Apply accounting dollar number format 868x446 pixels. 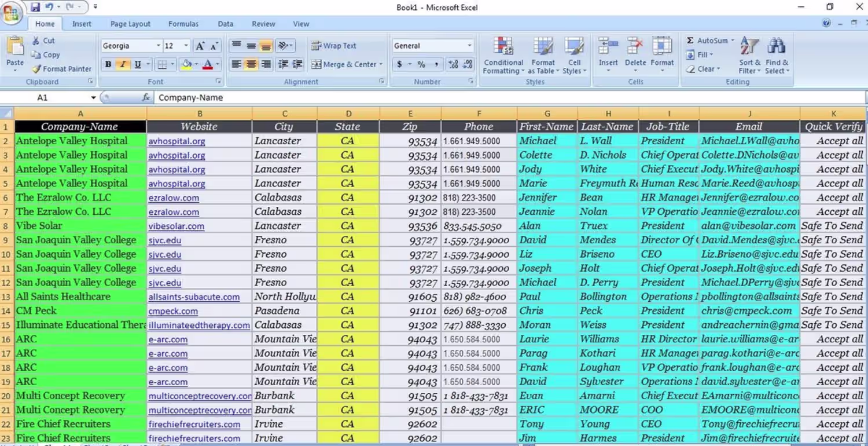pyautogui.click(x=399, y=64)
